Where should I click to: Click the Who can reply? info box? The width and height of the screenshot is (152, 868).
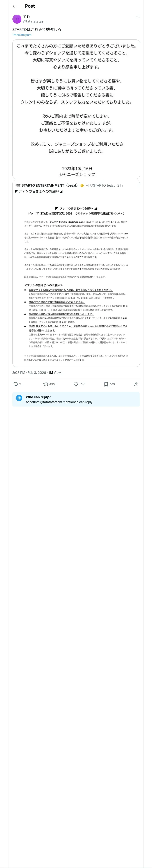coord(76,399)
